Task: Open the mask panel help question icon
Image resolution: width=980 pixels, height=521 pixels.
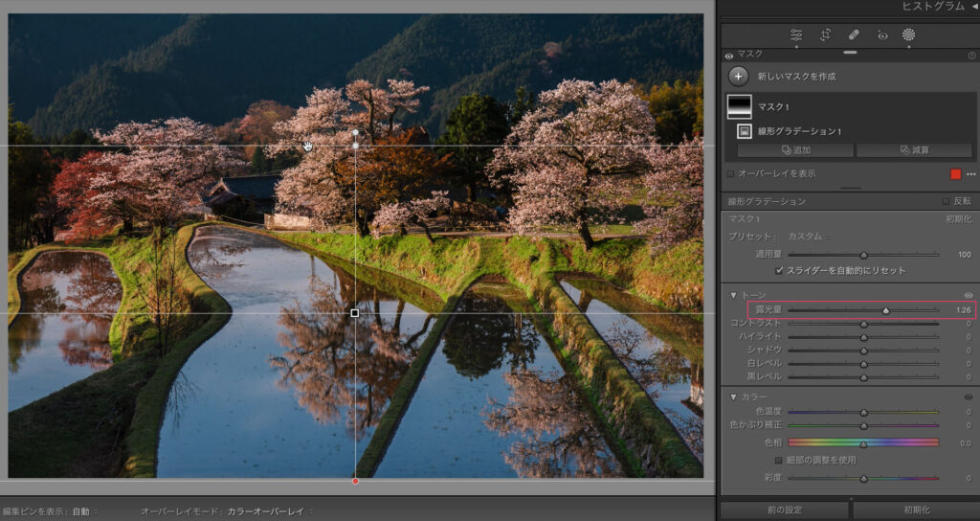Action: point(971,56)
